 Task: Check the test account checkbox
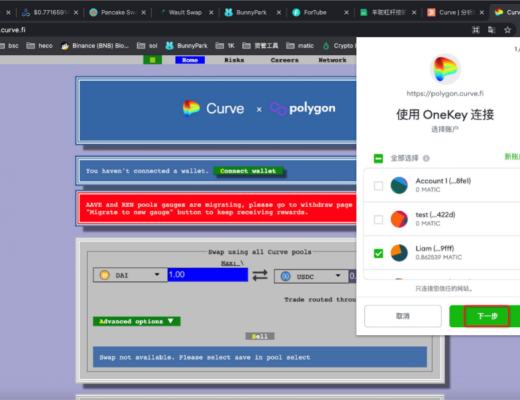point(378,220)
